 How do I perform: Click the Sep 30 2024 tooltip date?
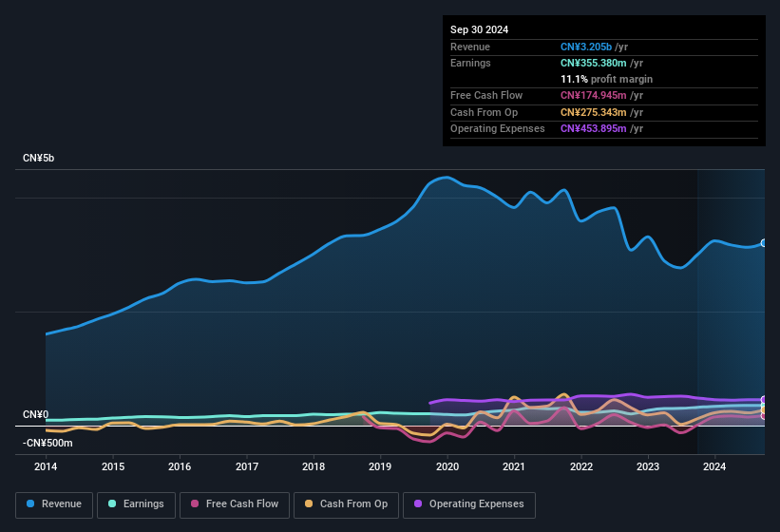[479, 29]
